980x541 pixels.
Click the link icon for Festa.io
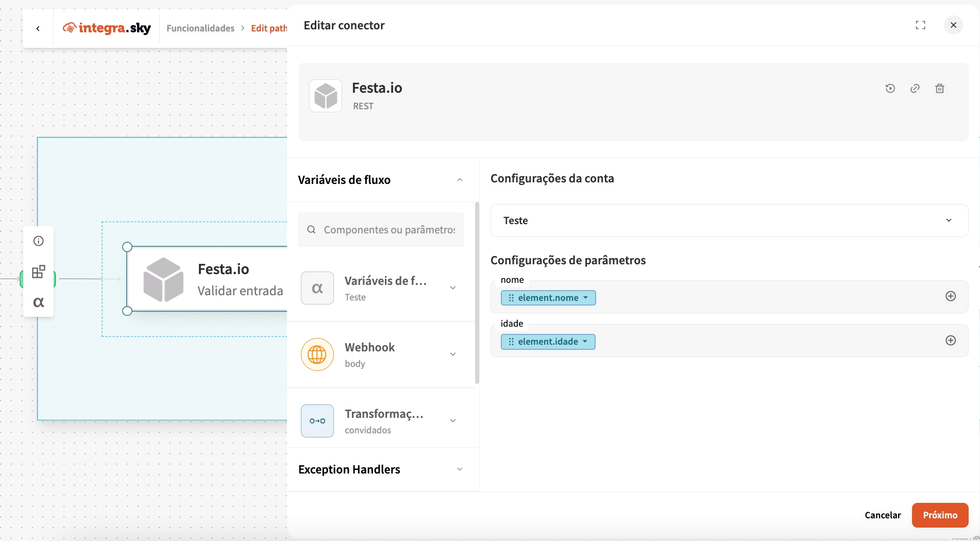coord(915,89)
